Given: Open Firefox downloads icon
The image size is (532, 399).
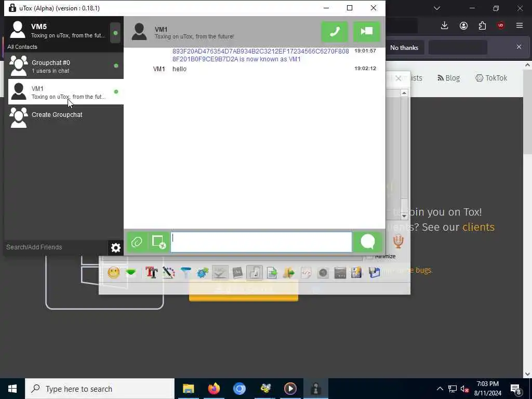Looking at the screenshot, I should pos(445,25).
